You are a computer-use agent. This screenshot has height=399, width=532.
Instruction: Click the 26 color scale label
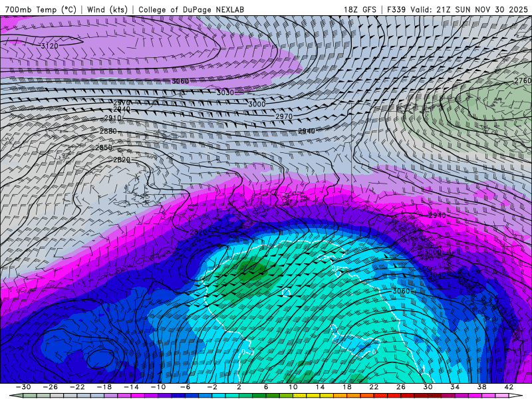pos(401,387)
